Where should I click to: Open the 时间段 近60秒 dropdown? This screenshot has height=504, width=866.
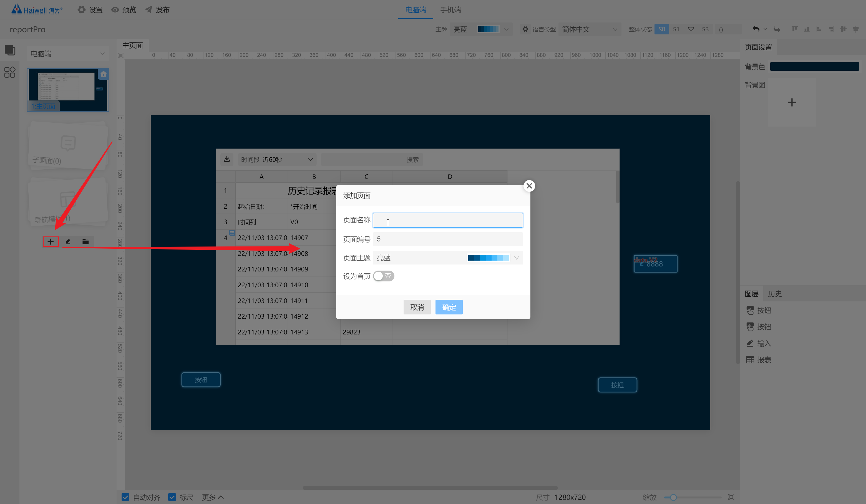point(277,159)
